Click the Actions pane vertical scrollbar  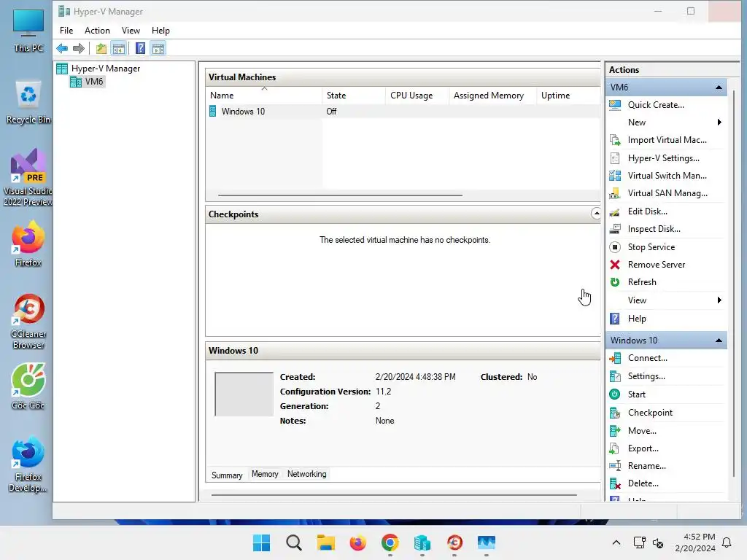pyautogui.click(x=734, y=284)
